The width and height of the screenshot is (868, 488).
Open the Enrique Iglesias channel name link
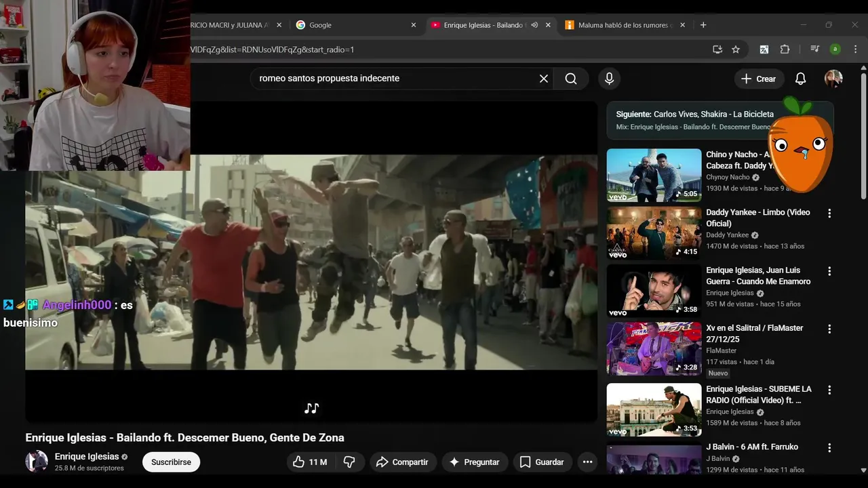[x=87, y=457]
